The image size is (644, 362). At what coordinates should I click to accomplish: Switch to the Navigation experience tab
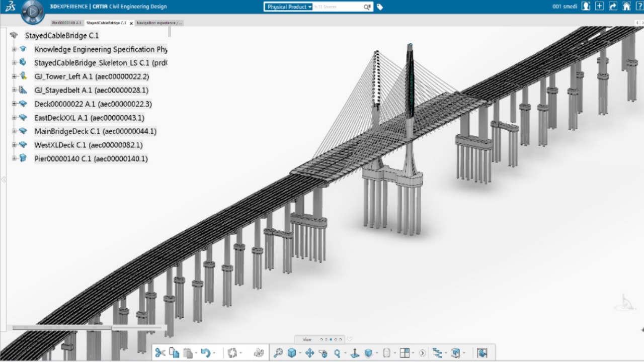pos(159,23)
